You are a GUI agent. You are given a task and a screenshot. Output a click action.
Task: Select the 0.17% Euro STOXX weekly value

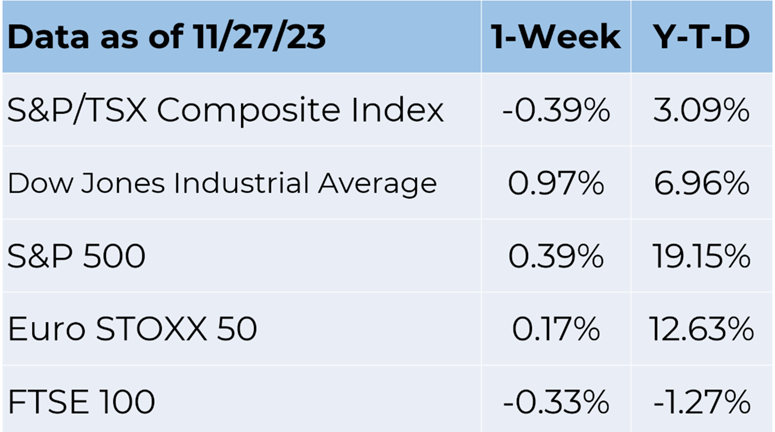pos(556,329)
